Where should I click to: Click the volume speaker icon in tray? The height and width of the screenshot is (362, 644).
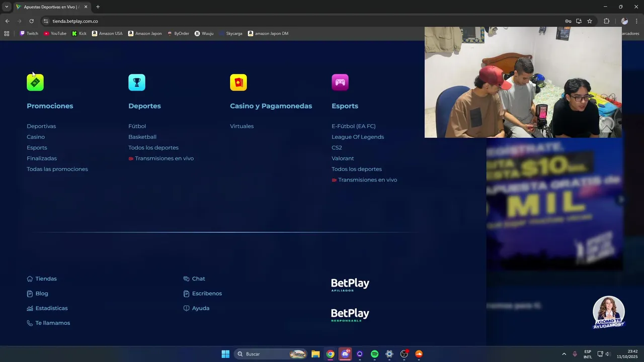click(x=607, y=354)
